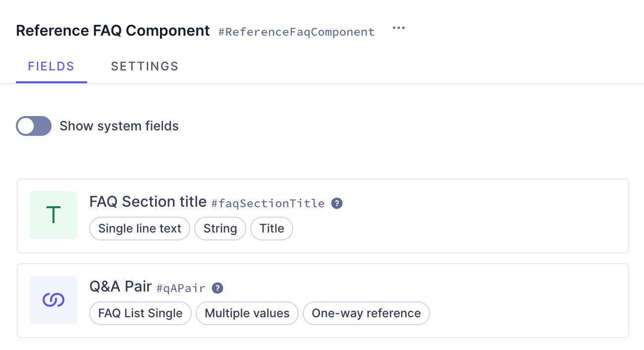Click the chain reference icon on Q&A Pair

point(53,299)
